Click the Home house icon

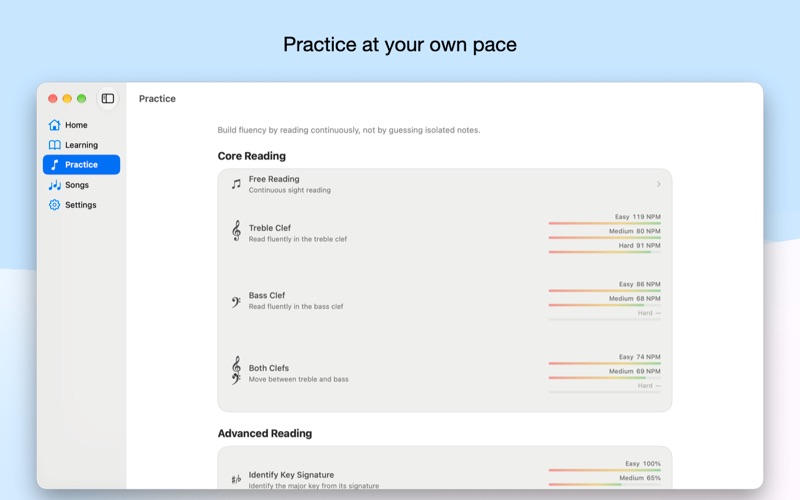[54, 125]
